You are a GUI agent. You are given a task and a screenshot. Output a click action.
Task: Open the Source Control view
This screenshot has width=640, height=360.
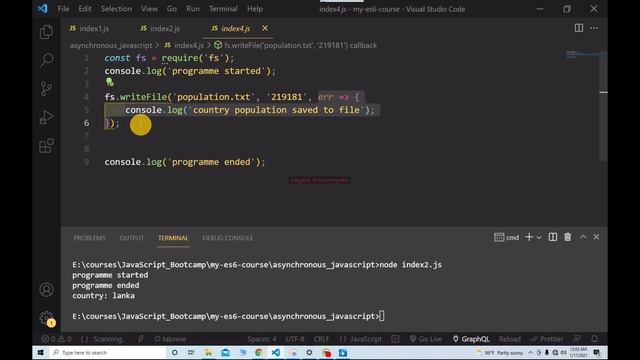coord(46,89)
